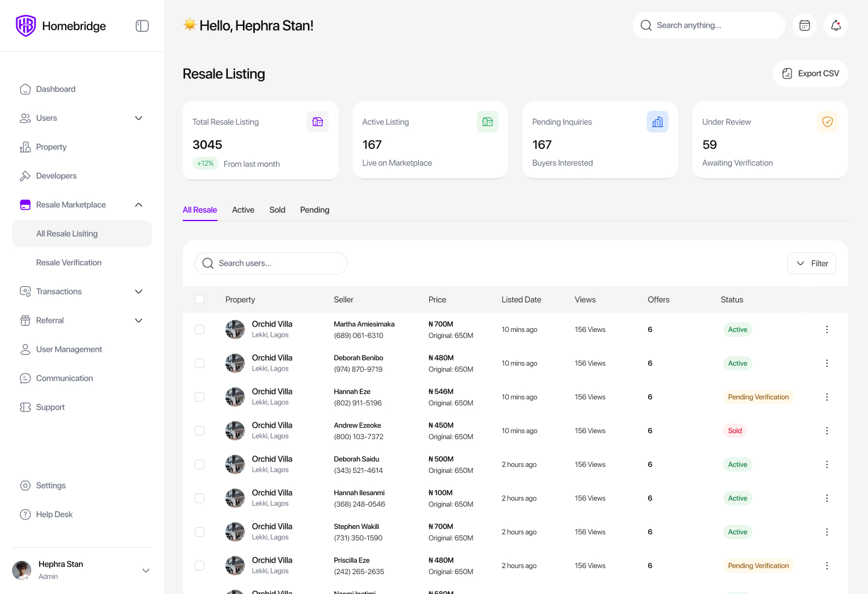
Task: Expand the Transactions submenu
Action: tap(139, 292)
